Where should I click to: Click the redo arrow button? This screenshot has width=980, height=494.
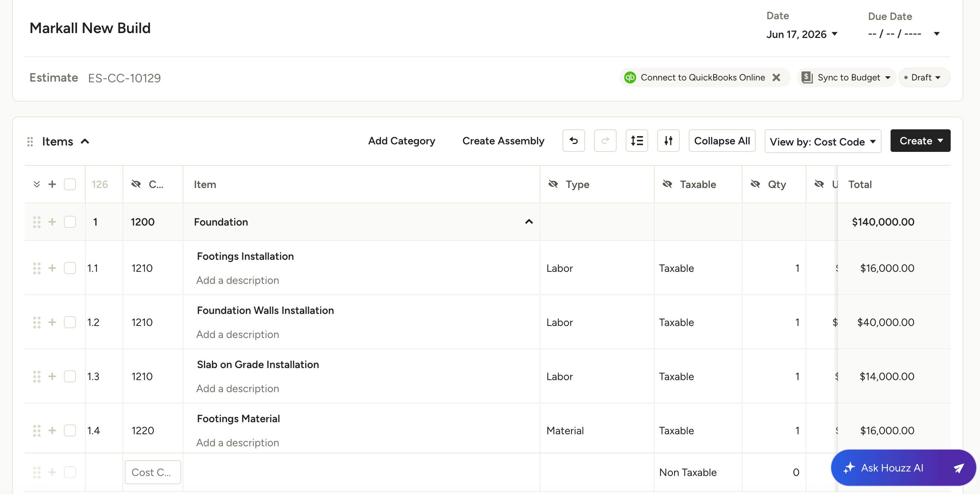pyautogui.click(x=605, y=141)
